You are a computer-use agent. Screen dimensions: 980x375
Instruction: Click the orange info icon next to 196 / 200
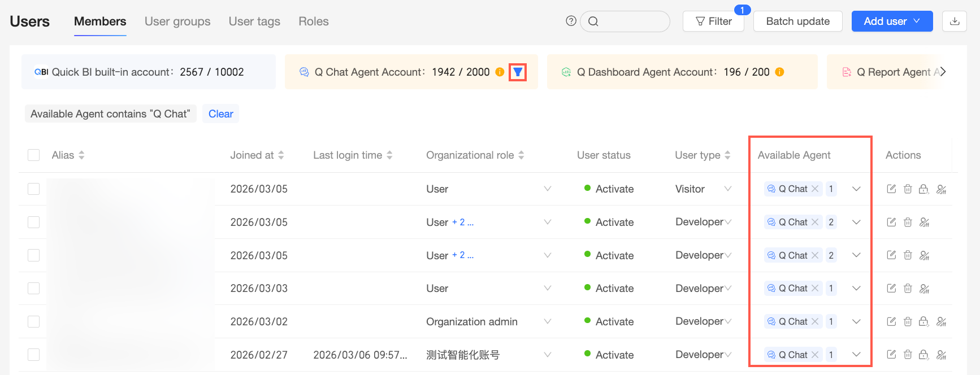[779, 72]
